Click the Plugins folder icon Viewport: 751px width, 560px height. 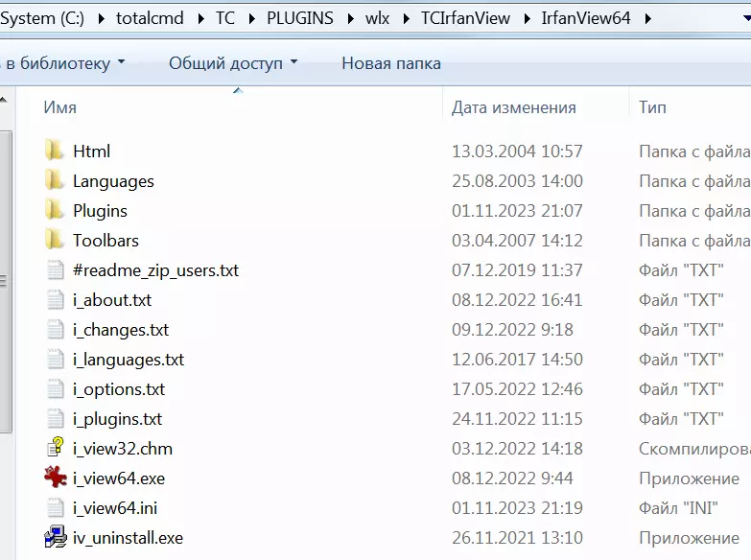54,211
